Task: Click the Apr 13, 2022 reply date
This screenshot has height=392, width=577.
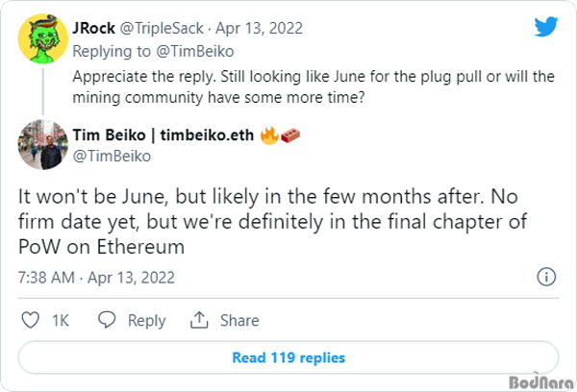Action: click(259, 28)
